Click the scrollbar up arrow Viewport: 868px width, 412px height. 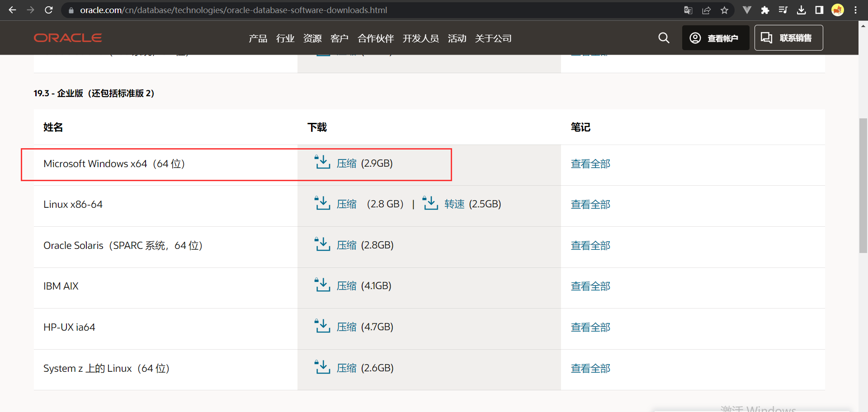863,25
